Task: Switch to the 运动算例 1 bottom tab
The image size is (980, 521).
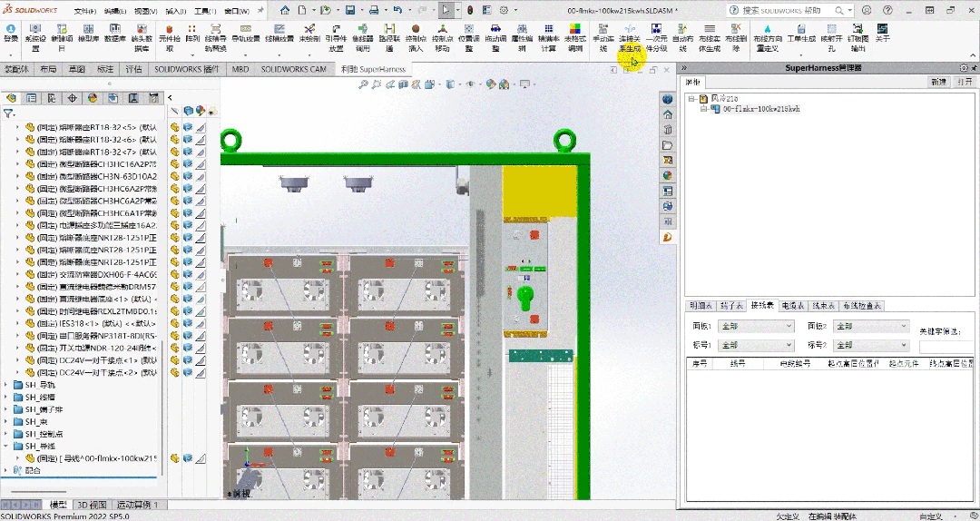Action: coord(138,505)
